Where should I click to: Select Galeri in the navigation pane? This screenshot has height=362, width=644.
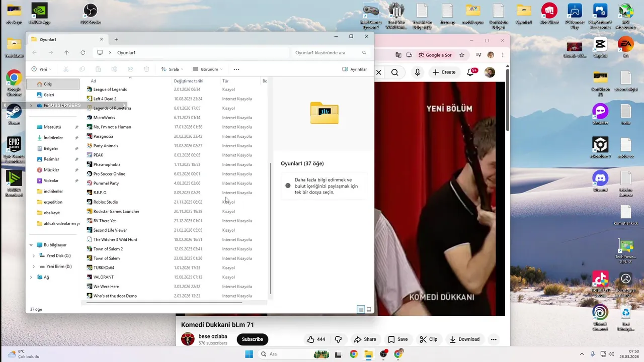point(53,95)
